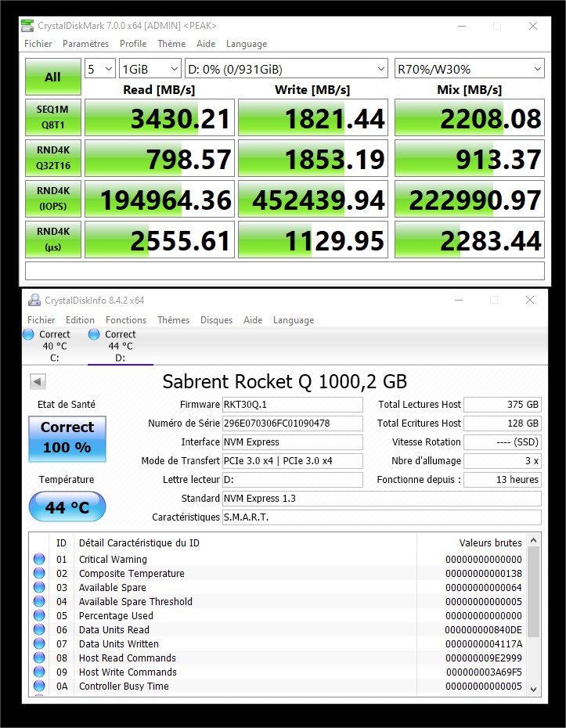Open Disques menu in CrystalDiskInfo
Image resolution: width=566 pixels, height=728 pixels.
216,320
